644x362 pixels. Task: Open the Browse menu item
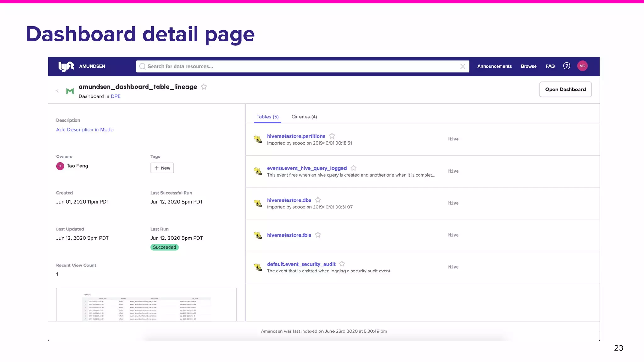click(528, 66)
